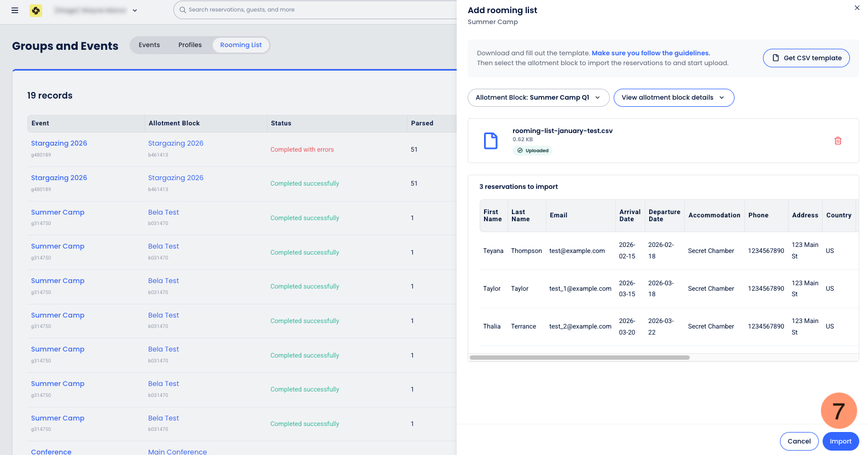Expand View allotment block details
Image resolution: width=868 pixels, height=455 pixels.
pyautogui.click(x=673, y=97)
